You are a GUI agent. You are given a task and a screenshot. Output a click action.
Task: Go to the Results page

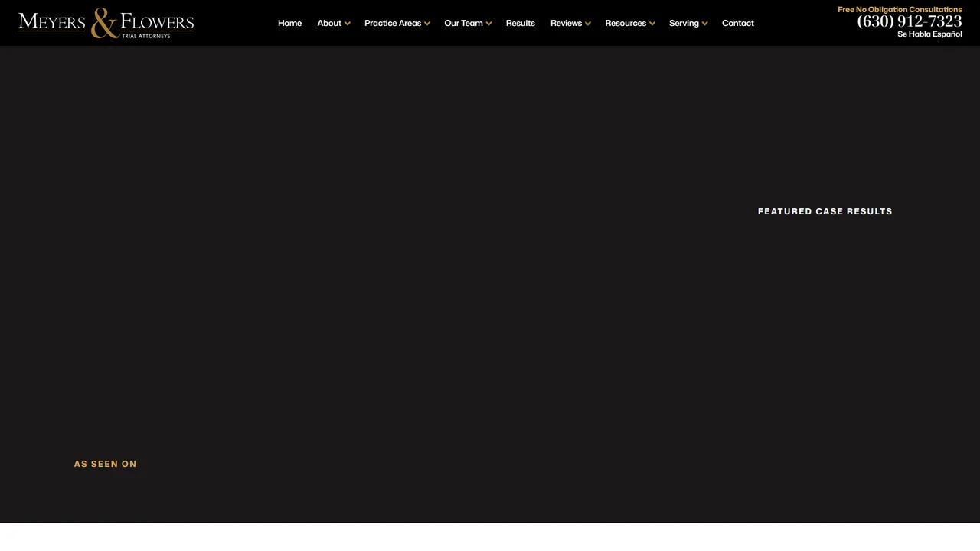[x=520, y=23]
